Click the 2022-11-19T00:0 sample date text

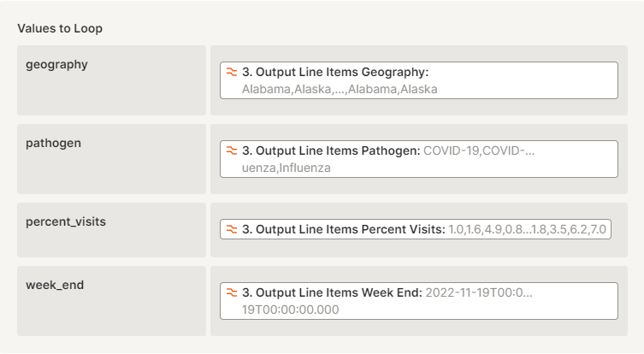(479, 292)
